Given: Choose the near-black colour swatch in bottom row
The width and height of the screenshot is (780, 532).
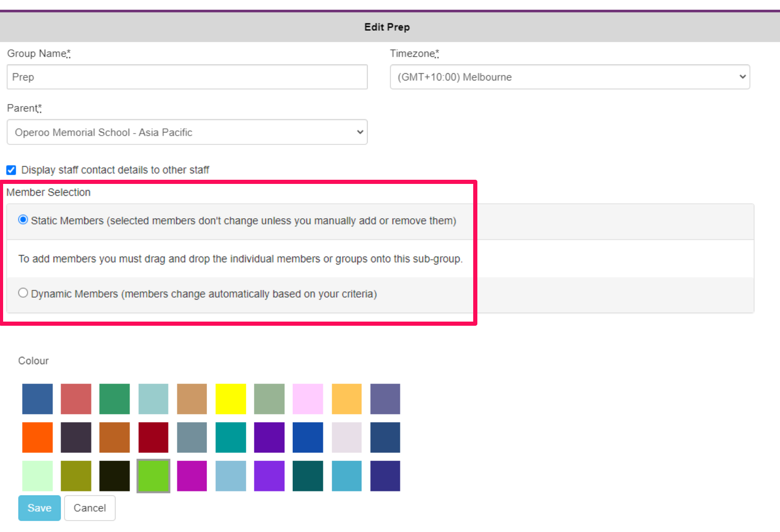Looking at the screenshot, I should (114, 476).
